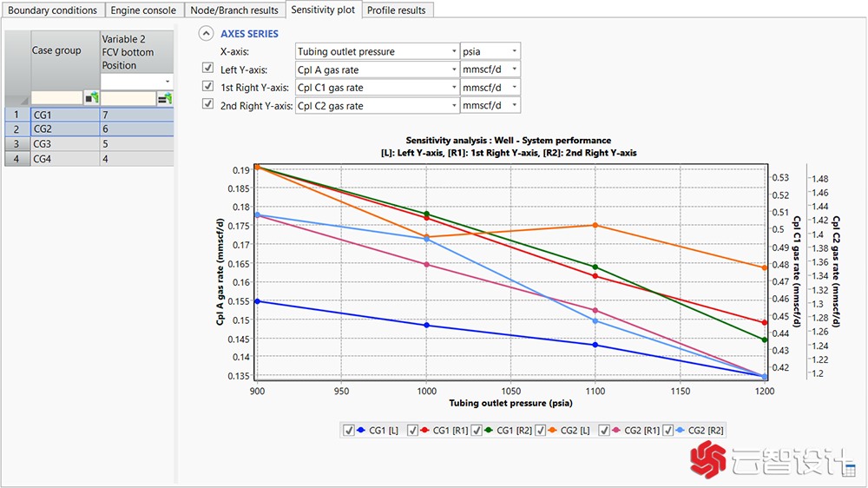Select the CG3 case group cell
This screenshot has width=868, height=488.
point(65,144)
